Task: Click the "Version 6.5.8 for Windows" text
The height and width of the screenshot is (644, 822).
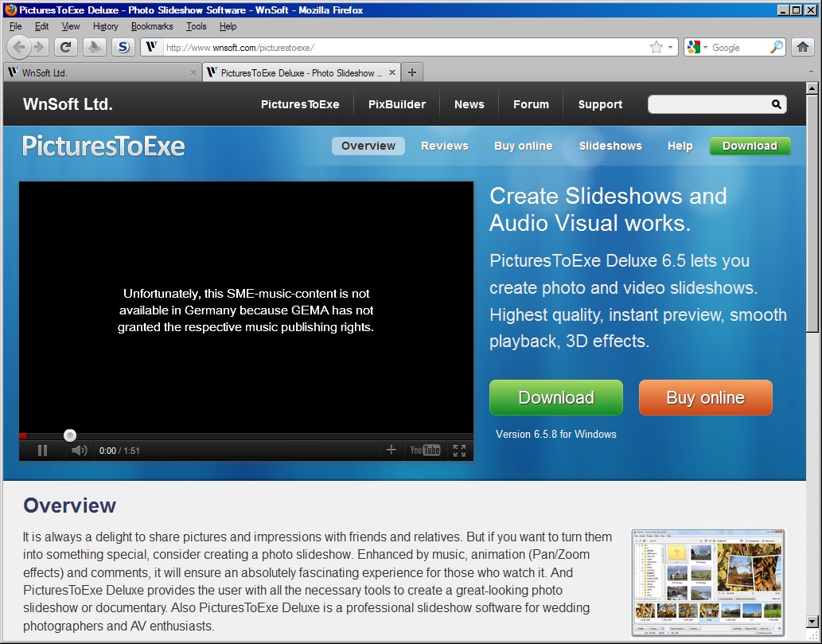Action: [x=555, y=434]
